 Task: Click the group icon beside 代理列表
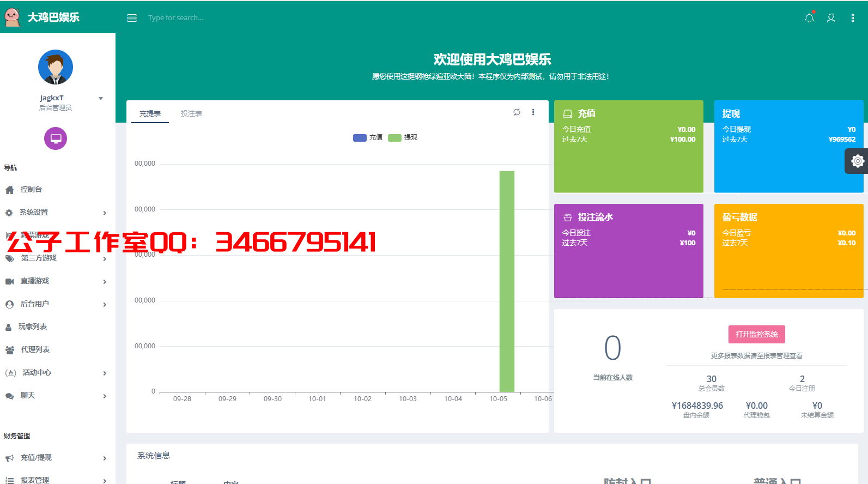10,350
